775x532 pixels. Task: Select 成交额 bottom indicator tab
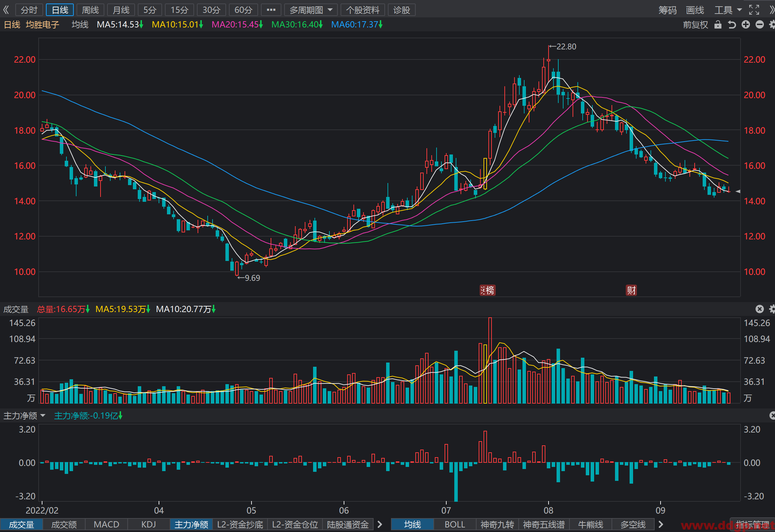[64, 525]
